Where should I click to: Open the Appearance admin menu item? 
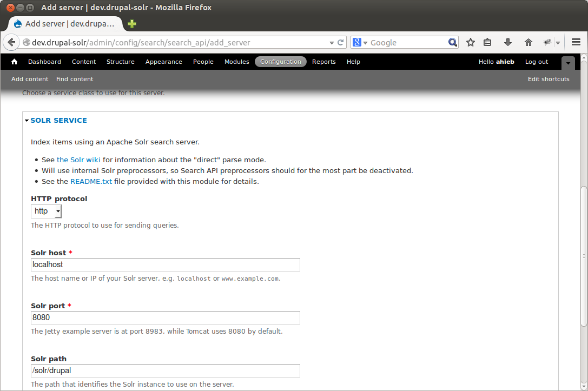164,62
